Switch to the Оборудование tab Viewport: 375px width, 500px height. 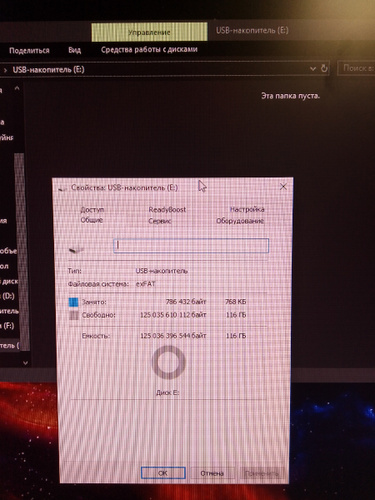coord(240,221)
